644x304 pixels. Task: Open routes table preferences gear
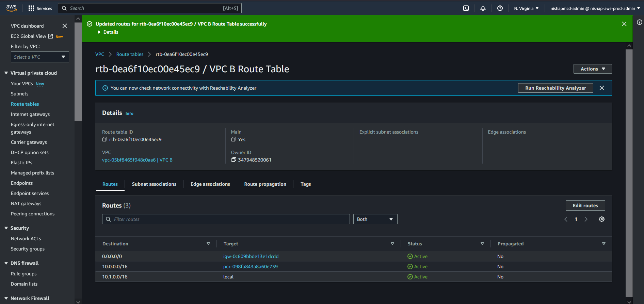[x=601, y=219]
